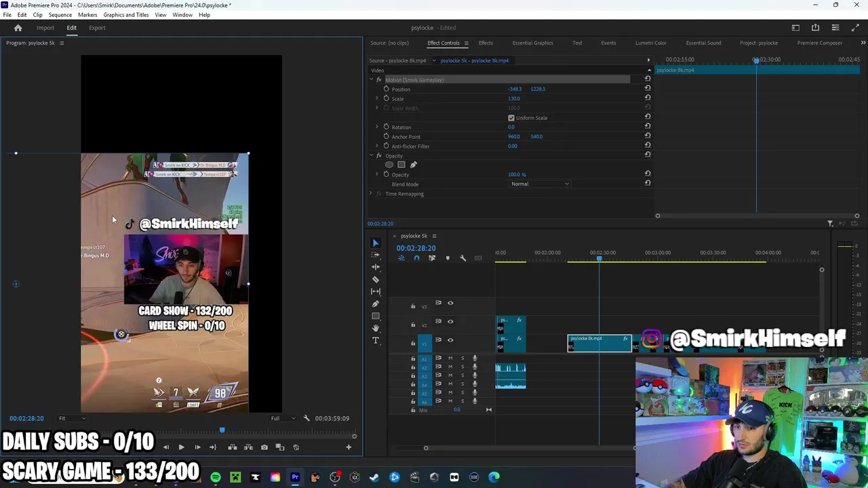Solo audio track A2
Screen dimensions: 868x488
462,367
